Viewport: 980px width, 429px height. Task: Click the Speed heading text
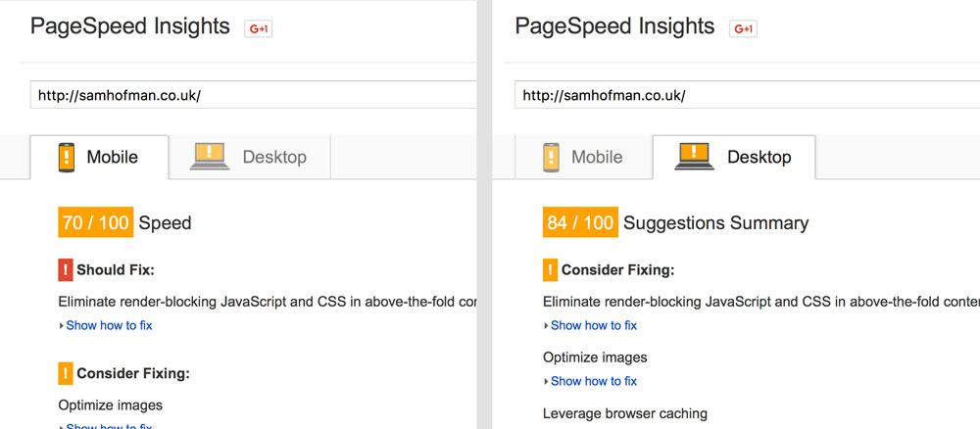click(x=165, y=223)
